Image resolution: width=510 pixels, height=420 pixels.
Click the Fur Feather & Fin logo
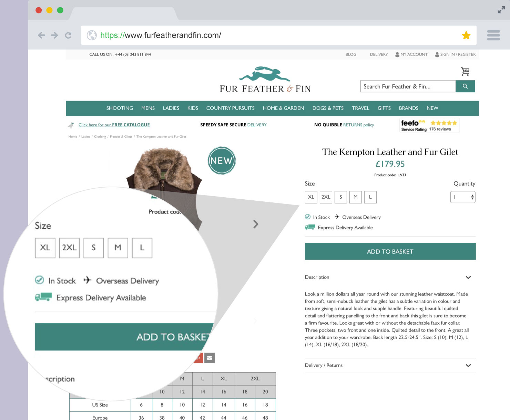pos(265,80)
